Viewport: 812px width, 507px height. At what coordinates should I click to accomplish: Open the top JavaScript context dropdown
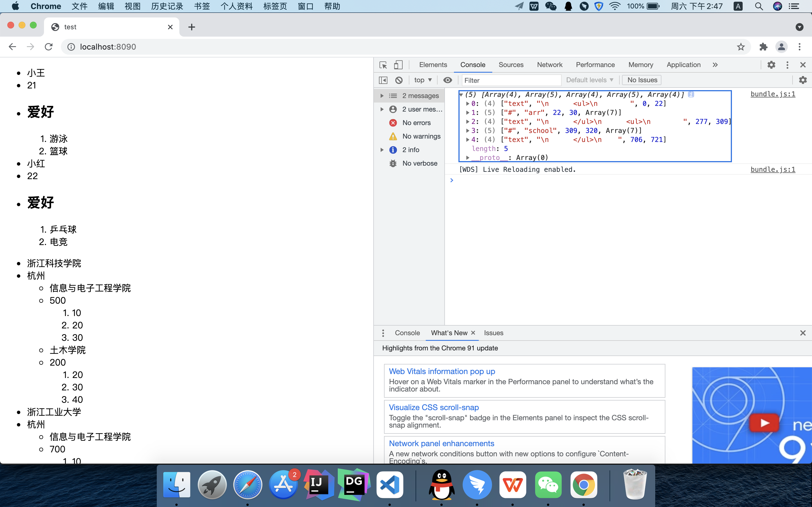tap(422, 80)
